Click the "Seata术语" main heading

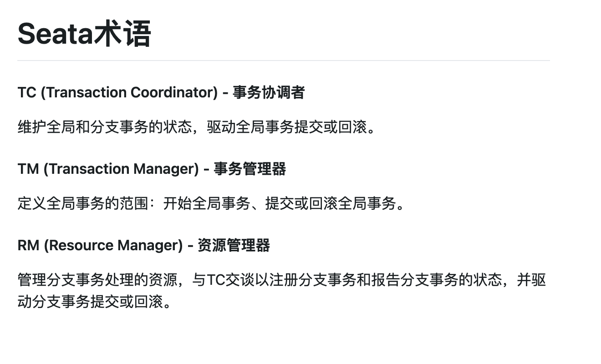[84, 34]
